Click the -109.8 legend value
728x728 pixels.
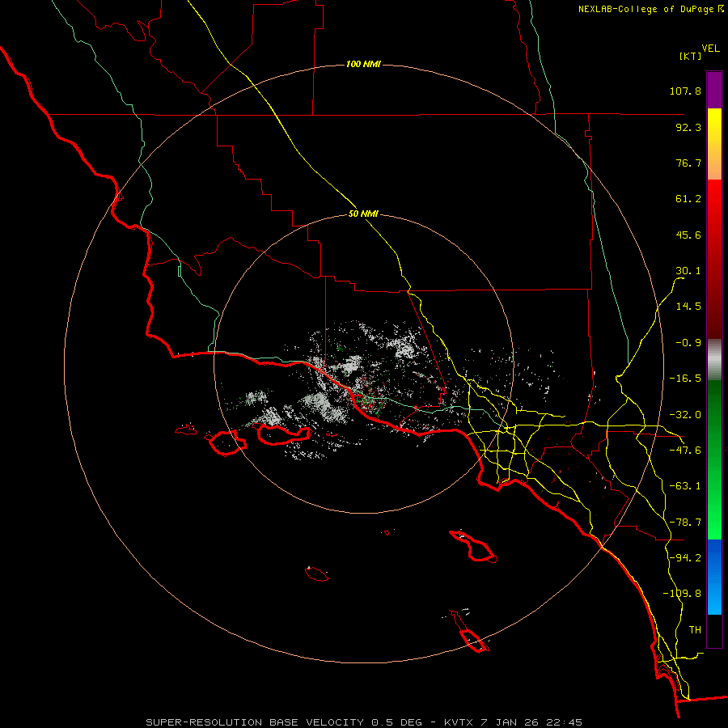click(x=682, y=594)
